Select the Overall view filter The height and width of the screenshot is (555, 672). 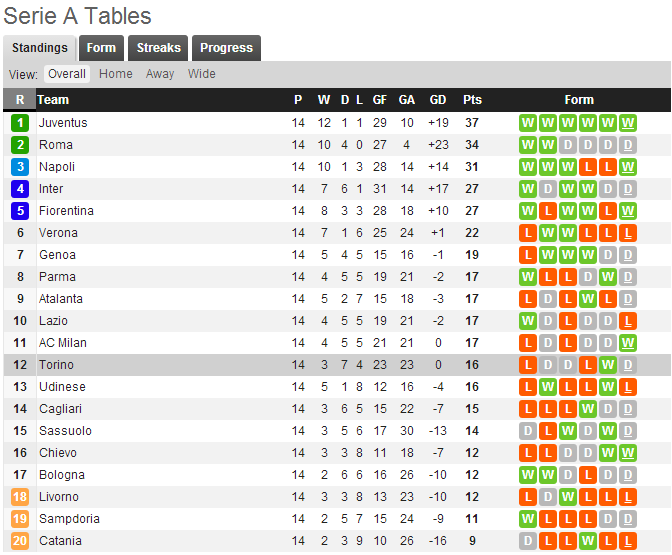point(67,74)
